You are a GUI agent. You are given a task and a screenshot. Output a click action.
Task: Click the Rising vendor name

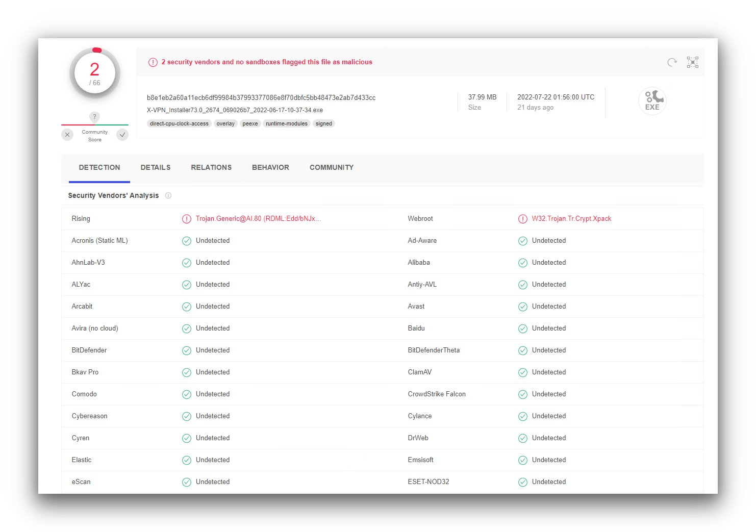[x=81, y=218]
